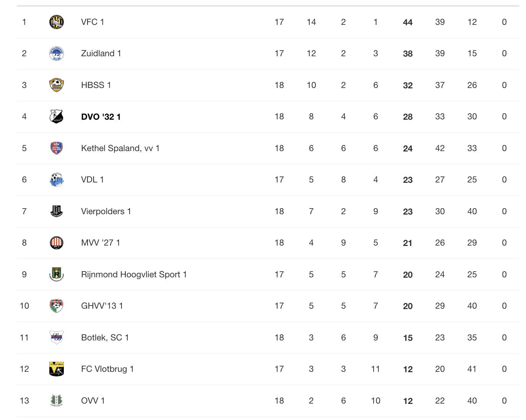Open Rijnmond Hoogvliet Sport 1 team
526x420 pixels.
click(x=134, y=275)
